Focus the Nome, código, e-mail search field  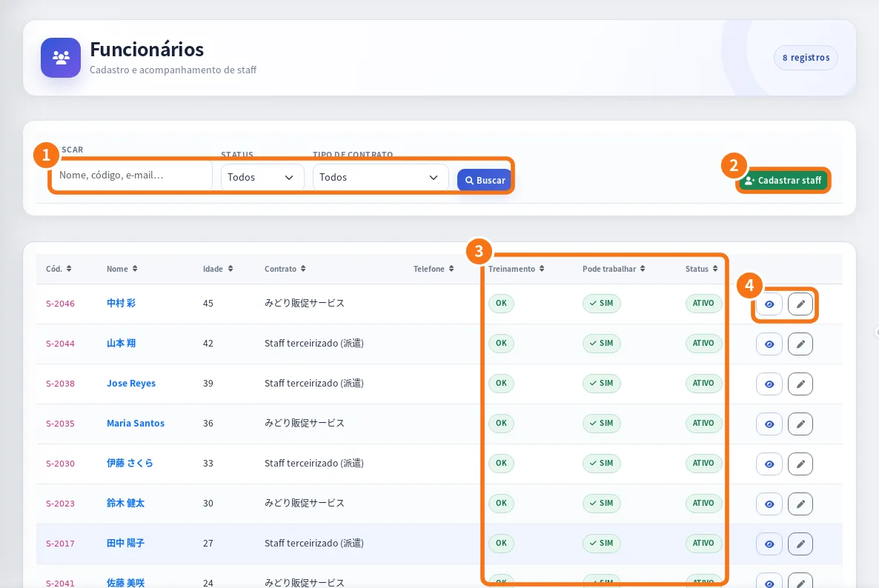click(132, 176)
